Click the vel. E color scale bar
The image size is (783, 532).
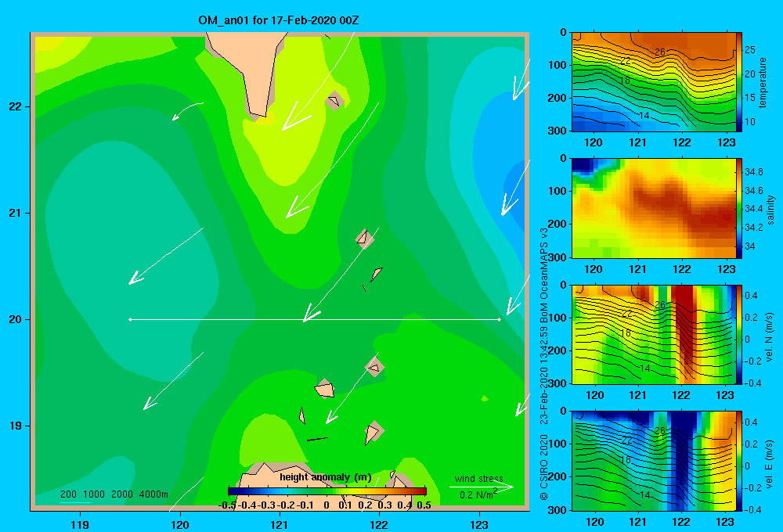click(x=739, y=460)
